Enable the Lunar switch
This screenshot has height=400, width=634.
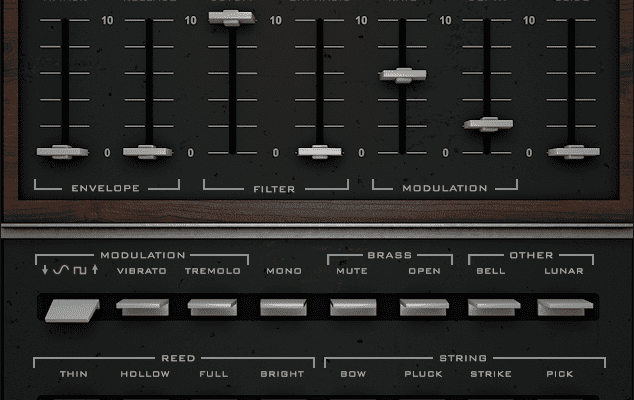562,307
